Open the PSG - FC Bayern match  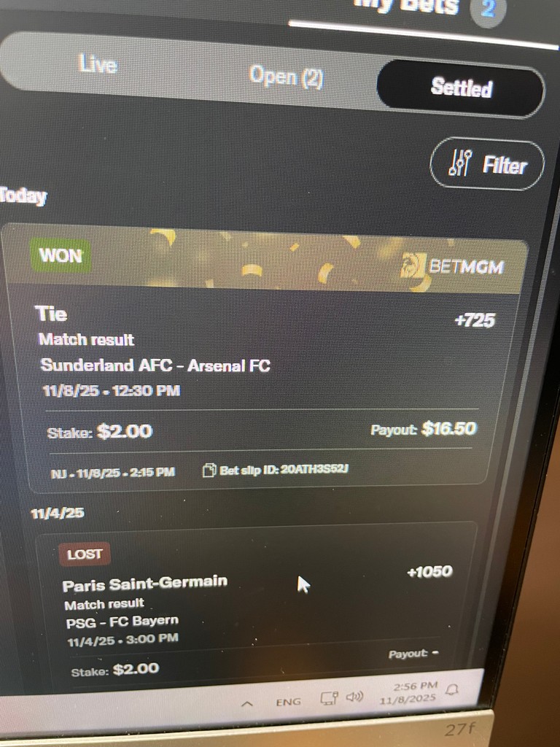(122, 622)
